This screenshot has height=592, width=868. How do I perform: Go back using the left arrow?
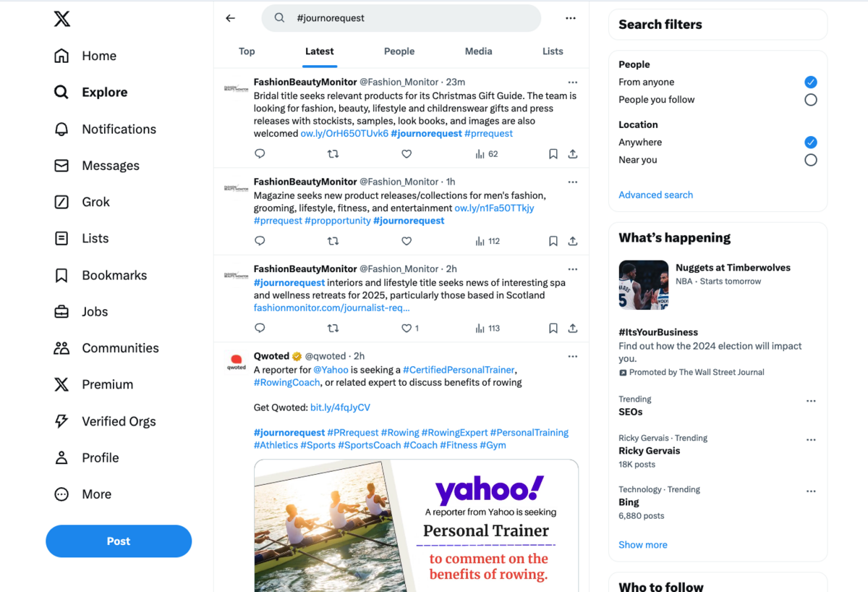pos(231,18)
